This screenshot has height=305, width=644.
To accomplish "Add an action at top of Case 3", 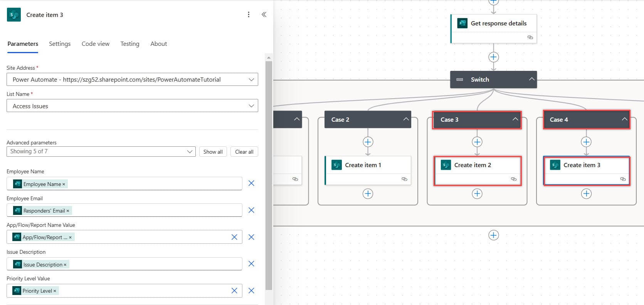I will pos(477,142).
